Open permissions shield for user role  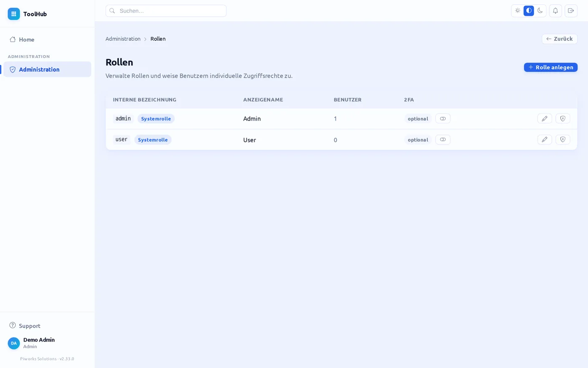[x=563, y=140]
